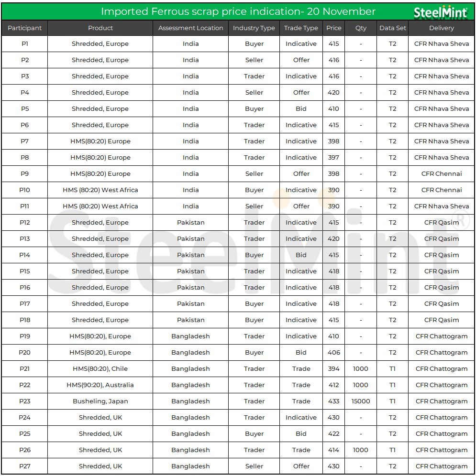Click the SteelMint logo
Viewport: 476px width, 476px height.
pyautogui.click(x=440, y=12)
